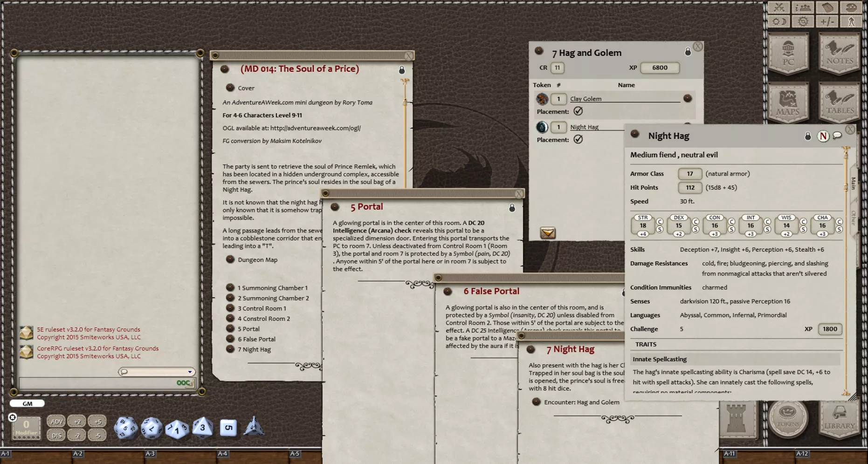
Task: Open the Modifiers plus/minus icon
Action: (827, 21)
